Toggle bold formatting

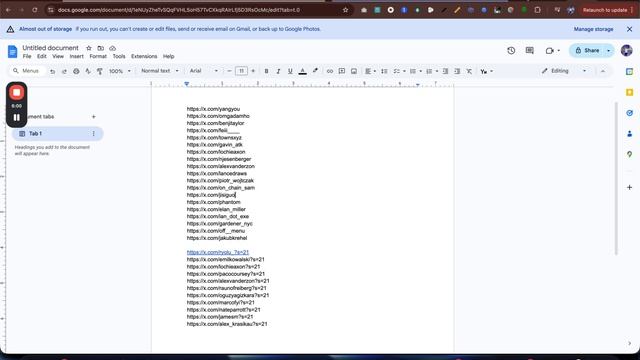[x=266, y=71]
